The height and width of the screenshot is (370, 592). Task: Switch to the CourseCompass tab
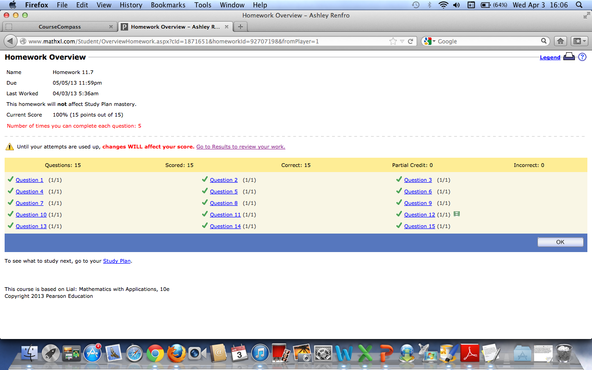(x=59, y=27)
